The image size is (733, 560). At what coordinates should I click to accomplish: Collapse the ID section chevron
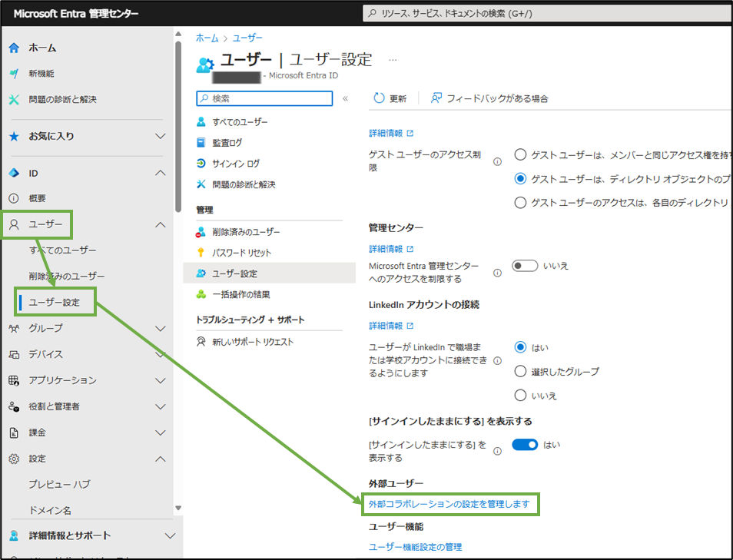pos(161,173)
